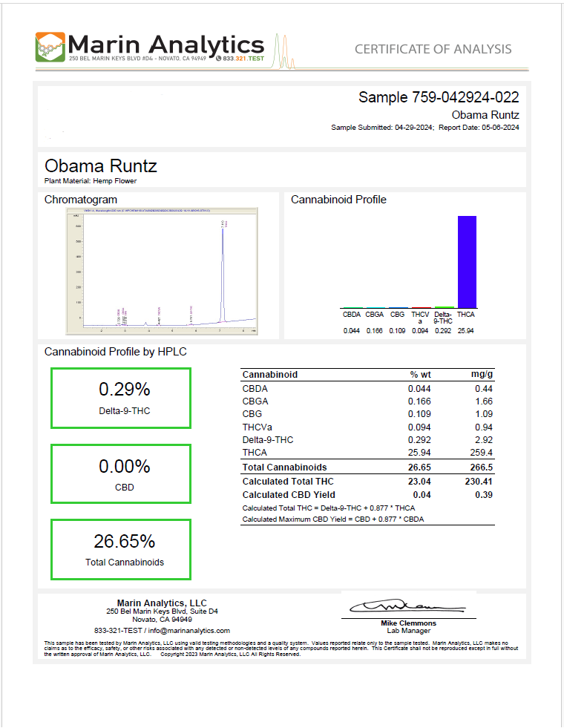This screenshot has width=564, height=728.
Task: Click the THCA % wt value 25.94 in table
Action: 419,452
